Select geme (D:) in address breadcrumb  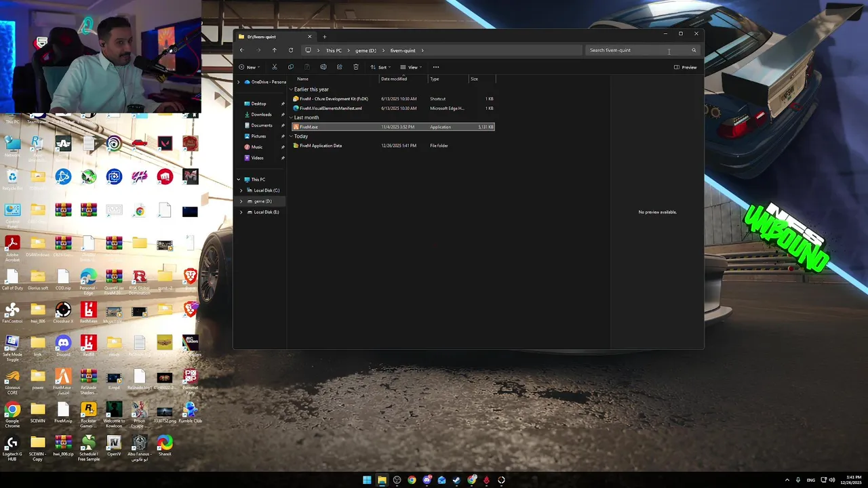tap(366, 50)
